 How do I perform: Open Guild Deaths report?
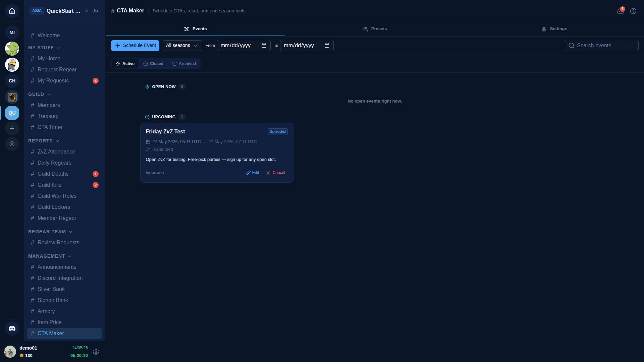[64, 174]
